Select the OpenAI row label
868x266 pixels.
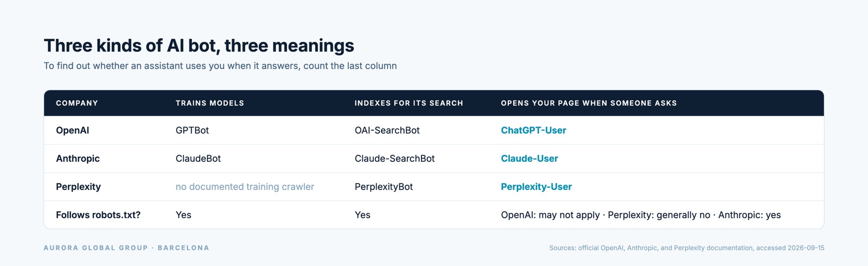tap(73, 130)
